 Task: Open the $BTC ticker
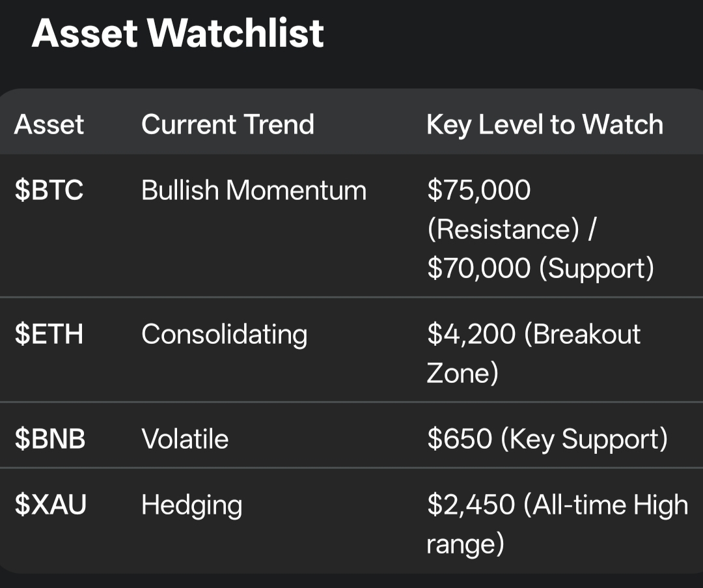pos(49,191)
